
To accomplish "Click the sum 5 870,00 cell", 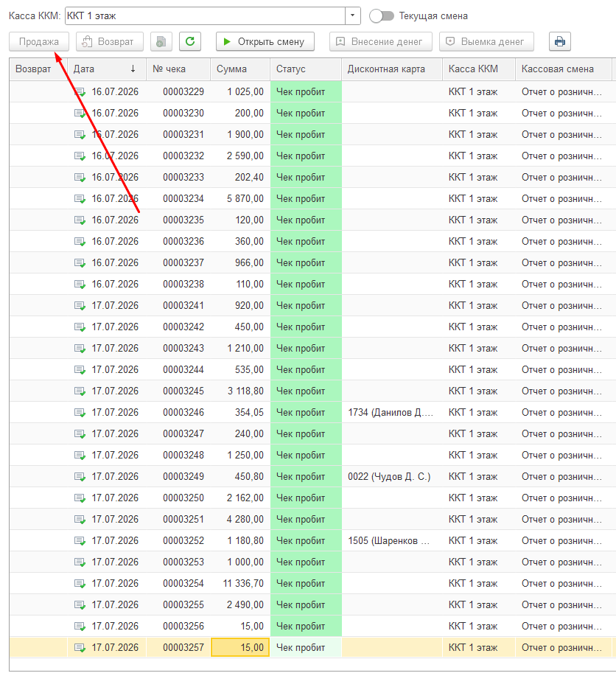I will (x=240, y=199).
